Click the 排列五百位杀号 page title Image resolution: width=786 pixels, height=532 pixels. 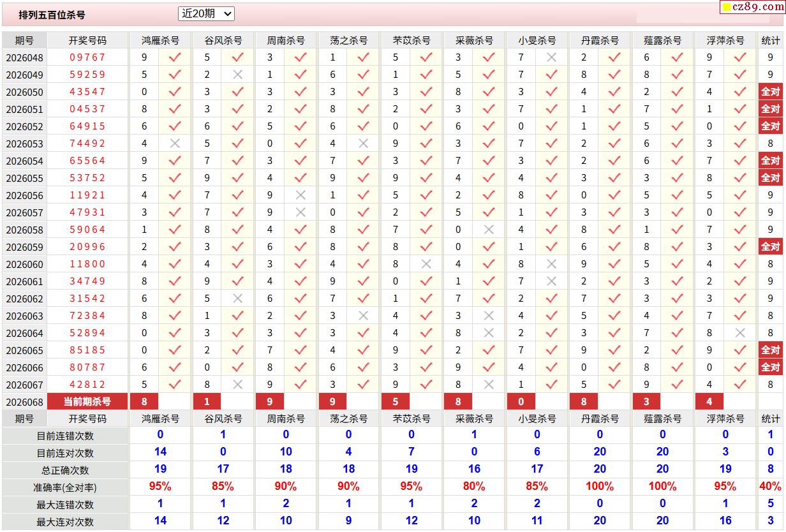[52, 15]
